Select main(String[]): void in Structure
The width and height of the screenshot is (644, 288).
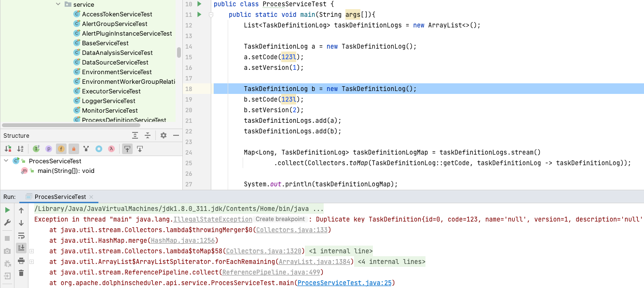coord(66,171)
